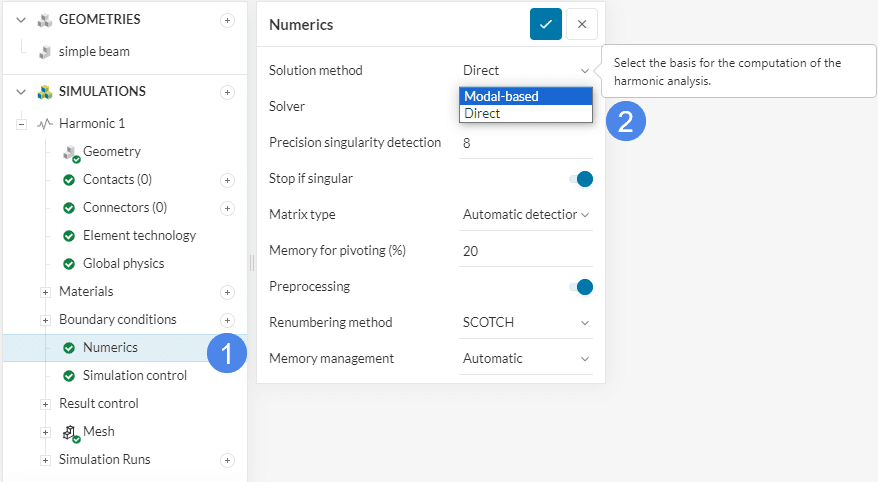Click the Precision singularity detection field
The image size is (878, 482).
click(526, 143)
